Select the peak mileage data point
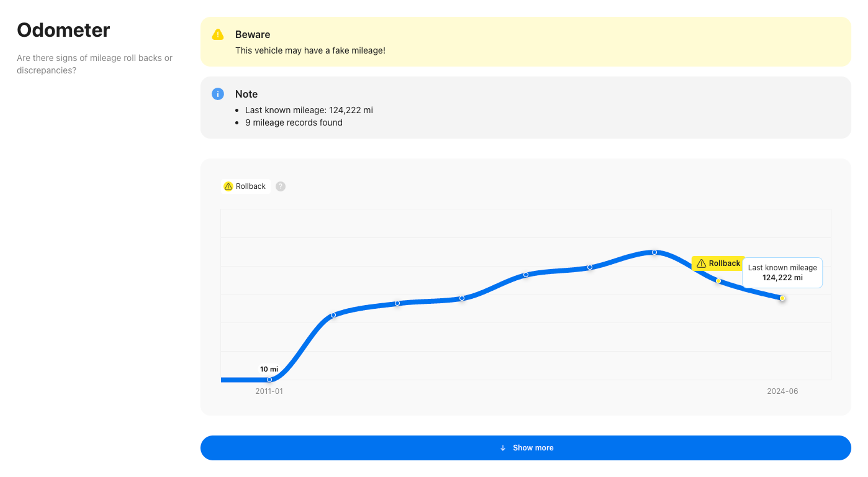This screenshot has width=868, height=477. pos(654,252)
